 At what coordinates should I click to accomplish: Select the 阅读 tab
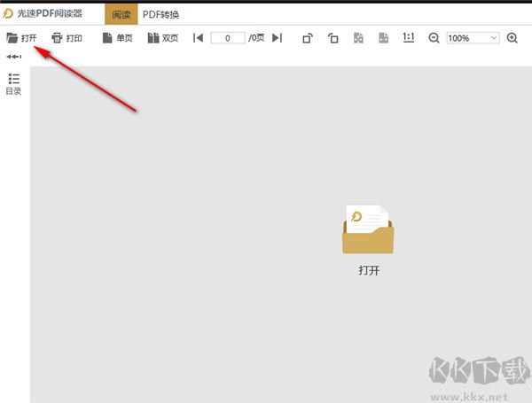[x=121, y=14]
